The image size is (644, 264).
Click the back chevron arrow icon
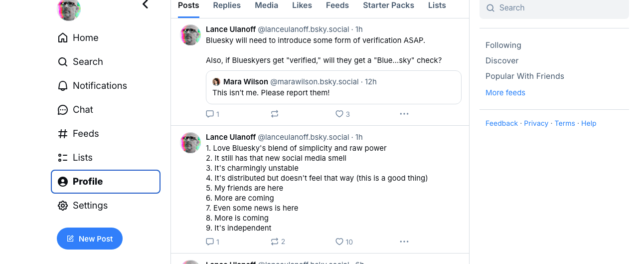[145, 4]
